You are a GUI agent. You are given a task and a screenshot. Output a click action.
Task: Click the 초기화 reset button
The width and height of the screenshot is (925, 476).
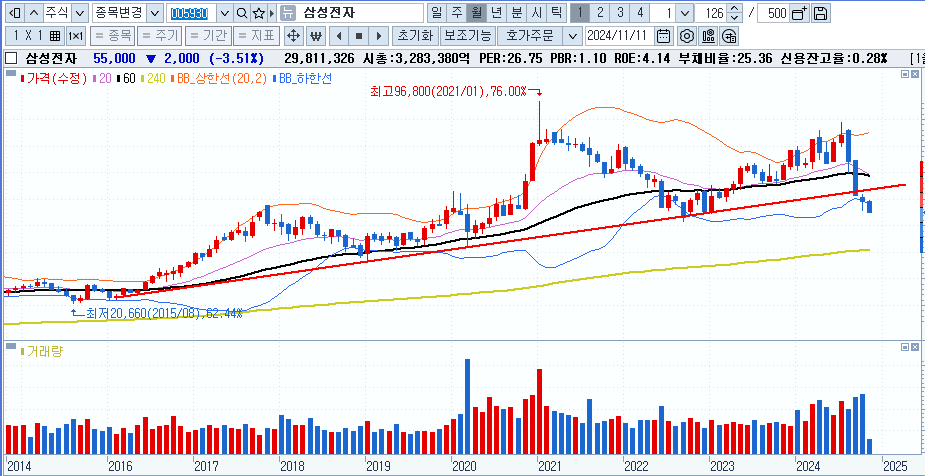click(x=415, y=36)
